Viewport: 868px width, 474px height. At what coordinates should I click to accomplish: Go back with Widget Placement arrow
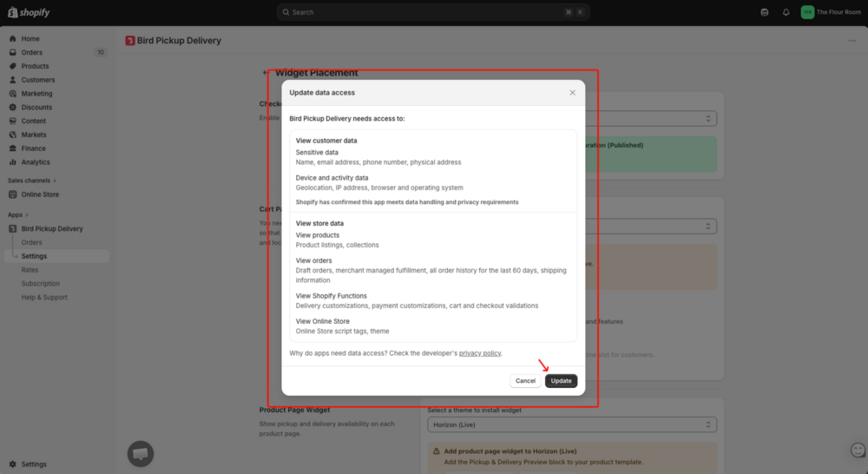tap(266, 73)
